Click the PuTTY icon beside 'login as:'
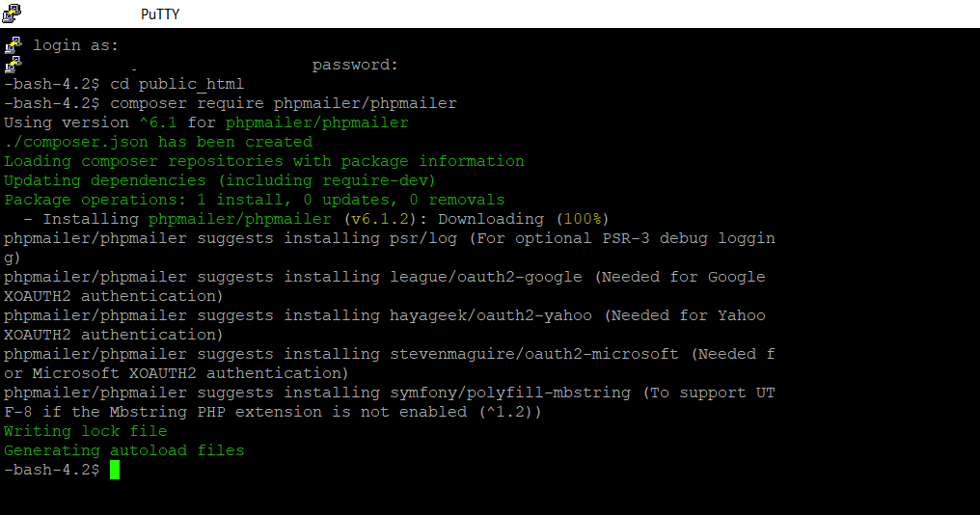This screenshot has width=980, height=515. point(13,44)
